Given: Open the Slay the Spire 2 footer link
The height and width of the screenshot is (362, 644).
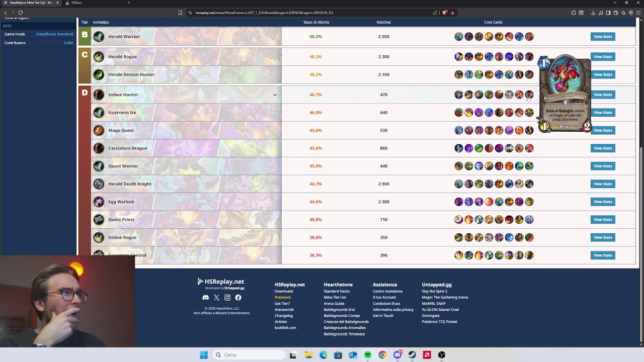Looking at the screenshot, I should tap(434, 292).
